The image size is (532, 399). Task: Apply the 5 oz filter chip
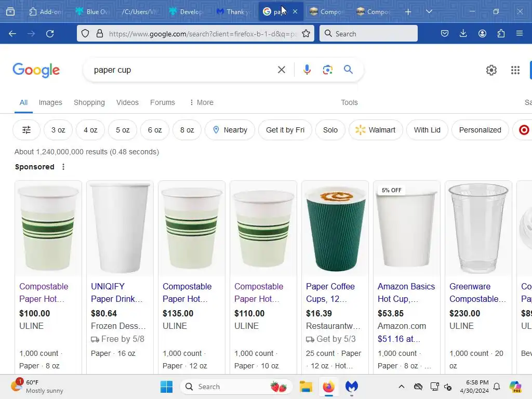click(123, 130)
